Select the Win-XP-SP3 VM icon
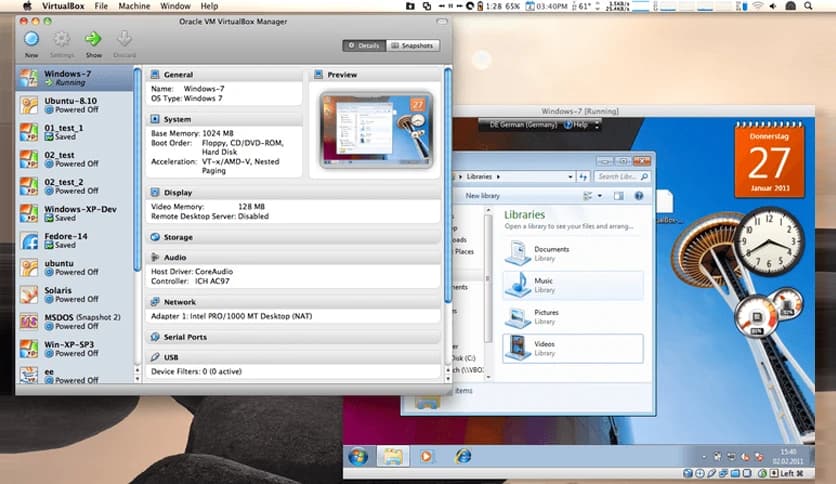This screenshot has width=836, height=484. click(29, 349)
